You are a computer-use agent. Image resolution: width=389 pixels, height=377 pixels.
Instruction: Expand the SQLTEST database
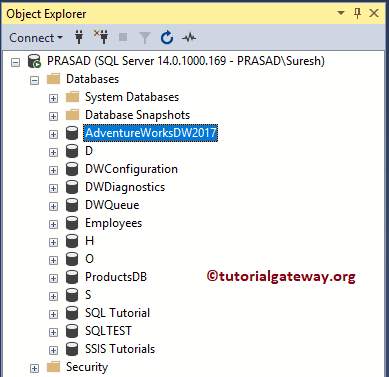click(x=53, y=332)
